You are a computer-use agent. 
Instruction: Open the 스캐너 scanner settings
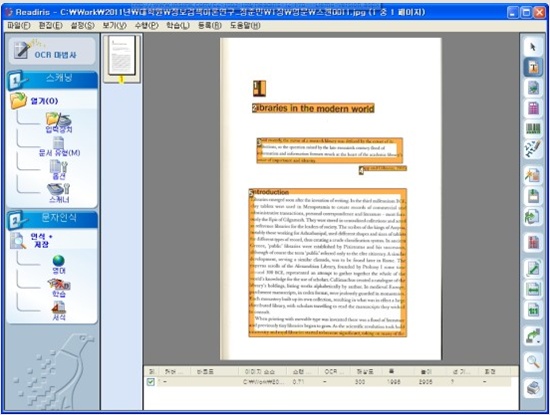pos(59,193)
